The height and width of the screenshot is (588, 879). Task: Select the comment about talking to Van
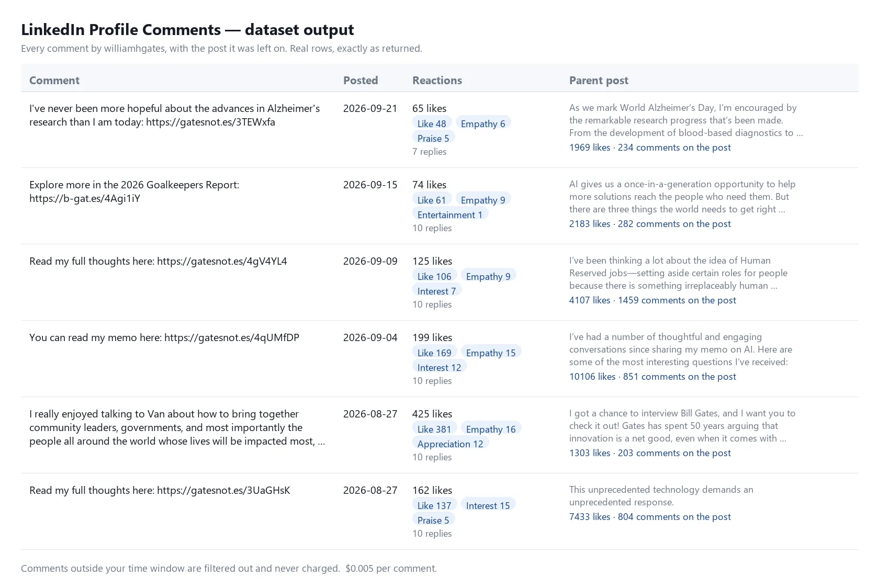(177, 427)
